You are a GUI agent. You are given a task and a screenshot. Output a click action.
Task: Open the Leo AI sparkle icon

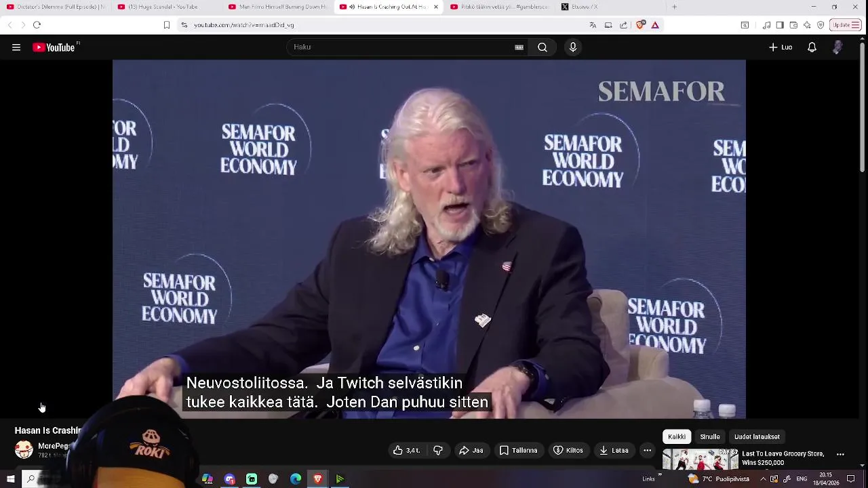(807, 25)
